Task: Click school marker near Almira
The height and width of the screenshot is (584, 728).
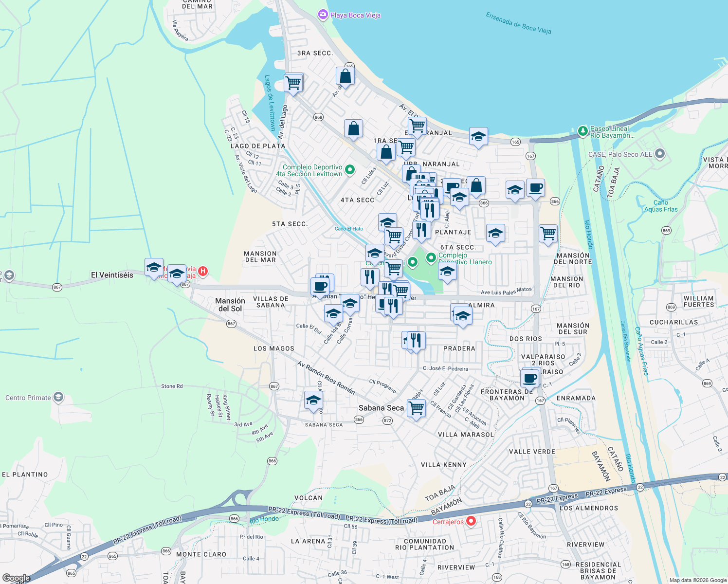Action: point(462,316)
